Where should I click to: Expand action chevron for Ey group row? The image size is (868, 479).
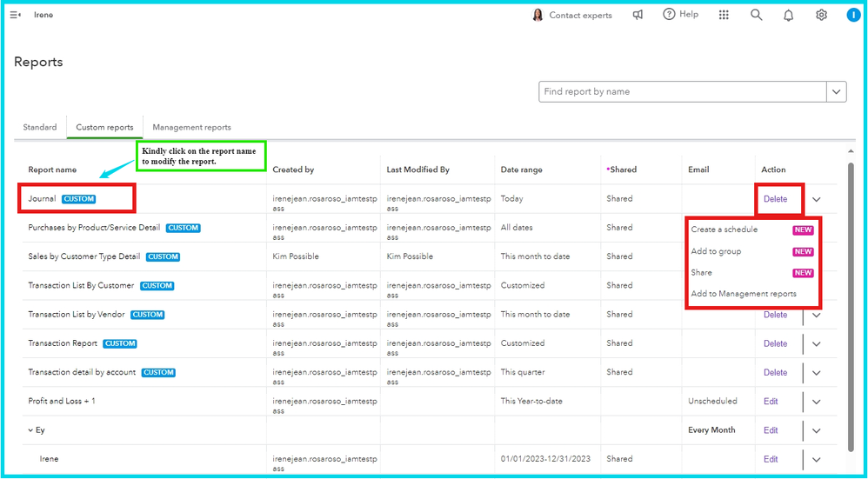tap(817, 430)
